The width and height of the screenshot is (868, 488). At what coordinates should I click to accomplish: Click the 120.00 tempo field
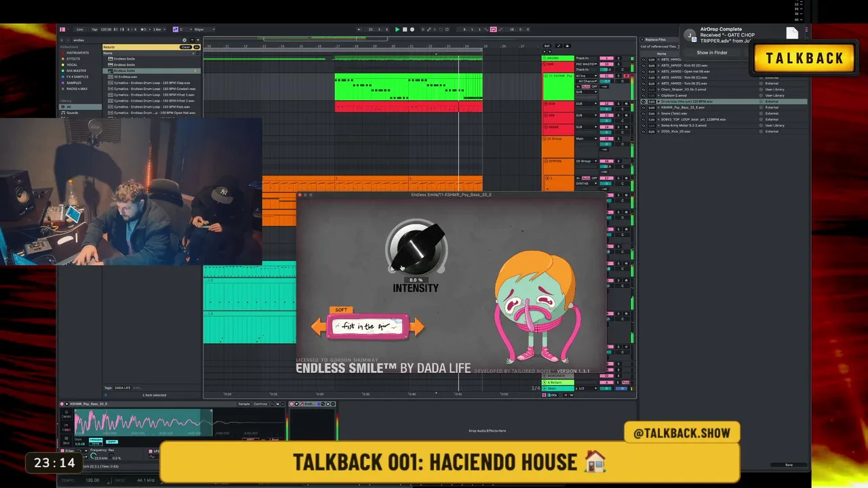106,29
